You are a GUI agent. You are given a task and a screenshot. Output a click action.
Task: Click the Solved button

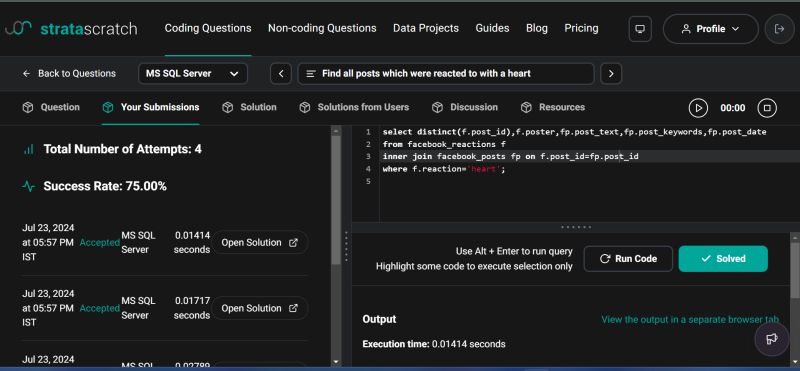[723, 259]
